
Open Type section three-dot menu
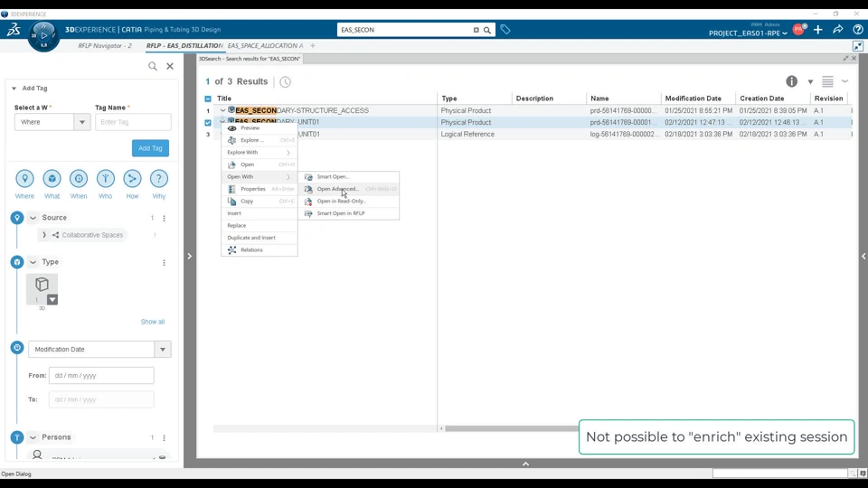pyautogui.click(x=164, y=263)
